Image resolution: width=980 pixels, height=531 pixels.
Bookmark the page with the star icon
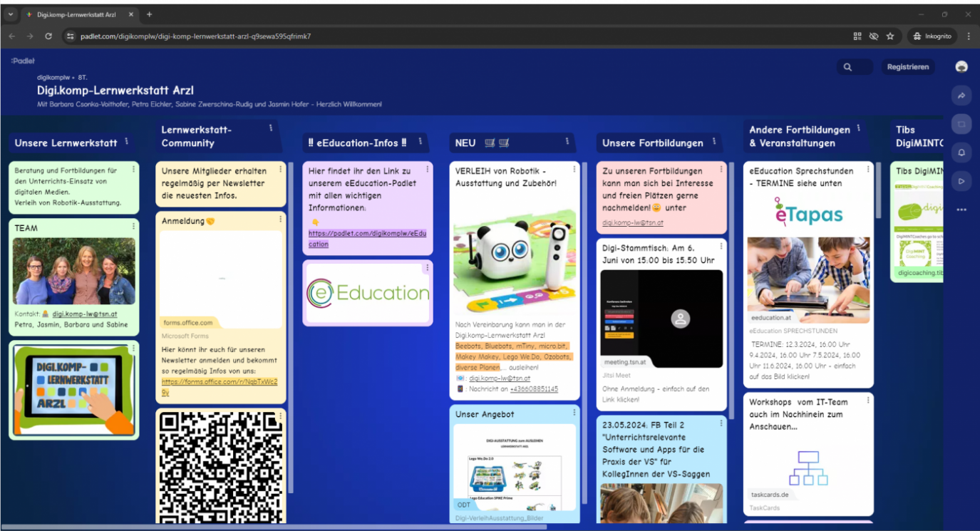[x=891, y=35]
